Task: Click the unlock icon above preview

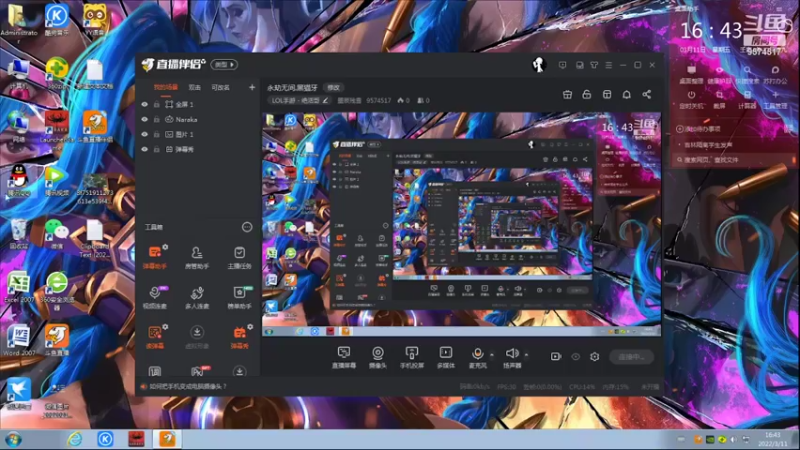Action: tap(587, 94)
